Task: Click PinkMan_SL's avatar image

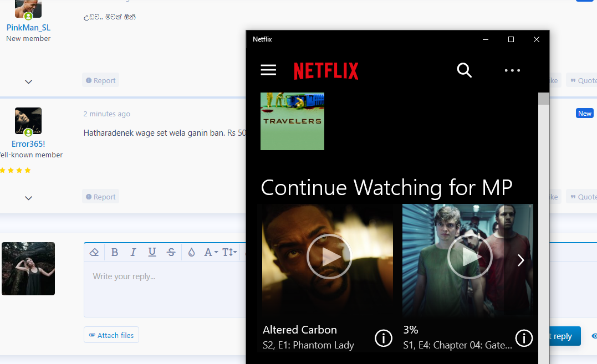Action: 28,9
